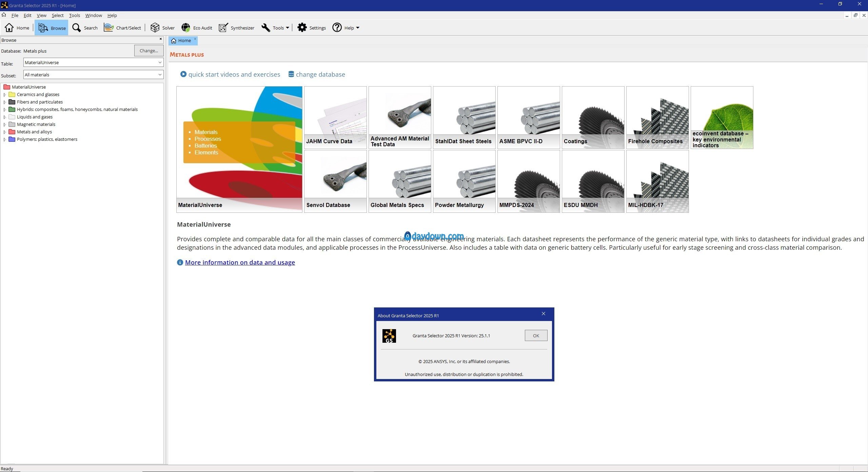Expand Ceramics and glasses tree node
Screen dimensions: 868x472
point(5,95)
